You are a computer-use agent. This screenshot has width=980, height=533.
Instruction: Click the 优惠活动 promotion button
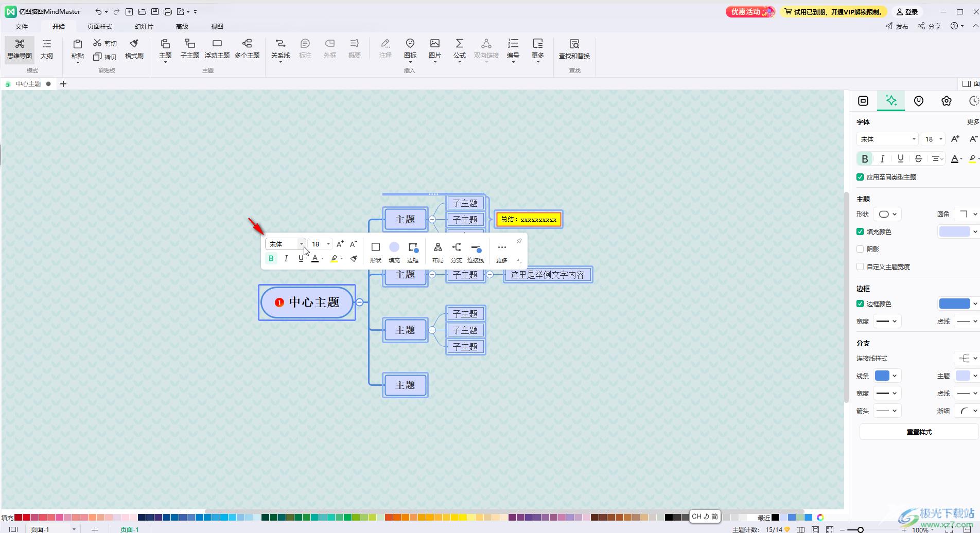coord(750,12)
